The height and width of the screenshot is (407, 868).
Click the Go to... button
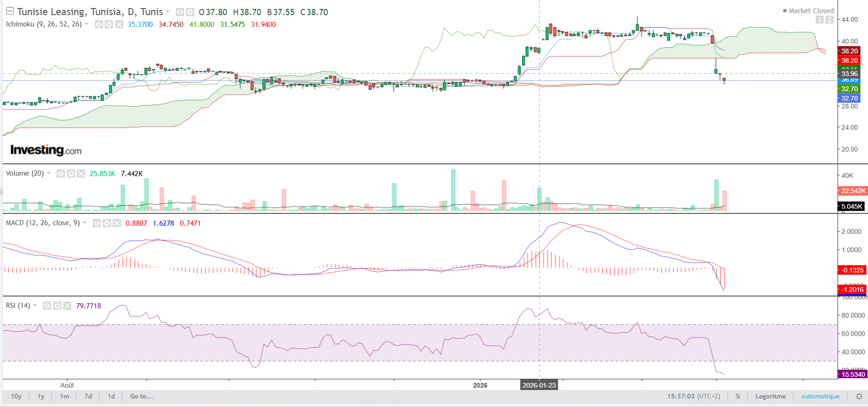coord(142,397)
